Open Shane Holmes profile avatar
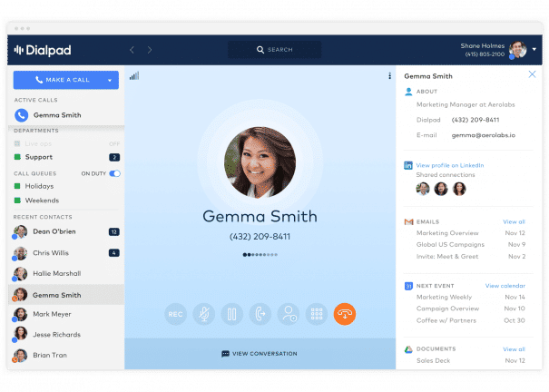The width and height of the screenshot is (549, 392). 518,49
